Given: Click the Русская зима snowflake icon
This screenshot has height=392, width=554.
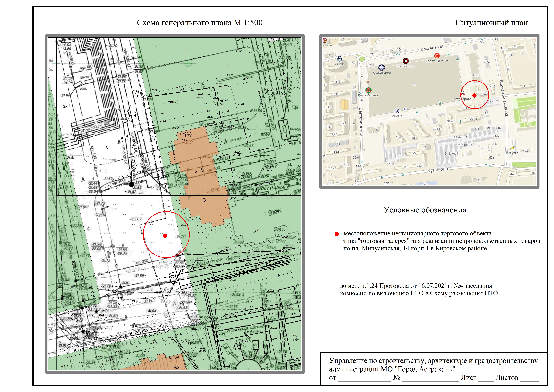Looking at the screenshot, I should point(381,68).
